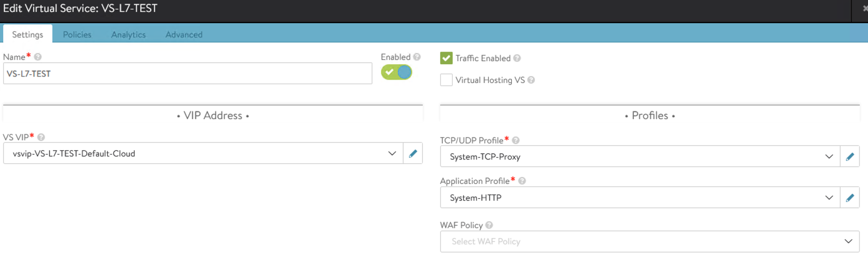Image resolution: width=868 pixels, height=263 pixels.
Task: Check the Virtual Hosting VS checkbox
Action: [446, 80]
